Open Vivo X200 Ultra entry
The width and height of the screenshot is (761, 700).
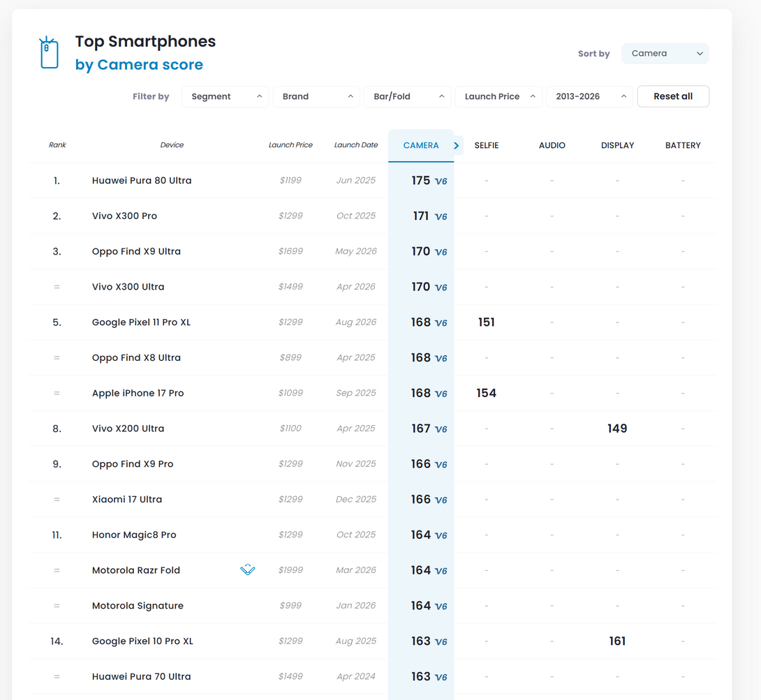click(128, 429)
